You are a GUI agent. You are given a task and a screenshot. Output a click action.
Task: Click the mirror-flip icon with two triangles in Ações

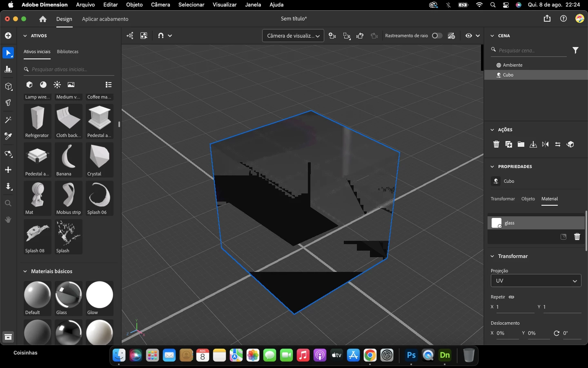pyautogui.click(x=546, y=144)
